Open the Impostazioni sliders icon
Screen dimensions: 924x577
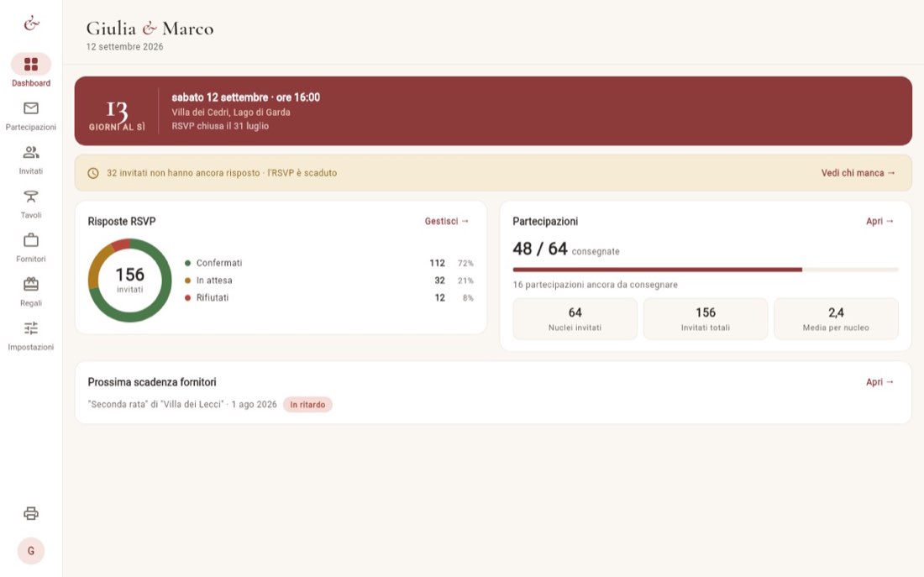tap(31, 328)
